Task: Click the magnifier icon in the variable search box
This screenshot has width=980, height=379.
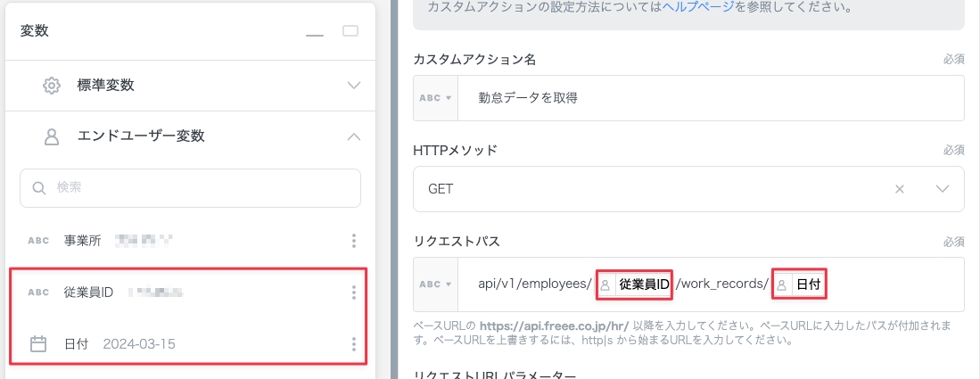Action: (38, 188)
